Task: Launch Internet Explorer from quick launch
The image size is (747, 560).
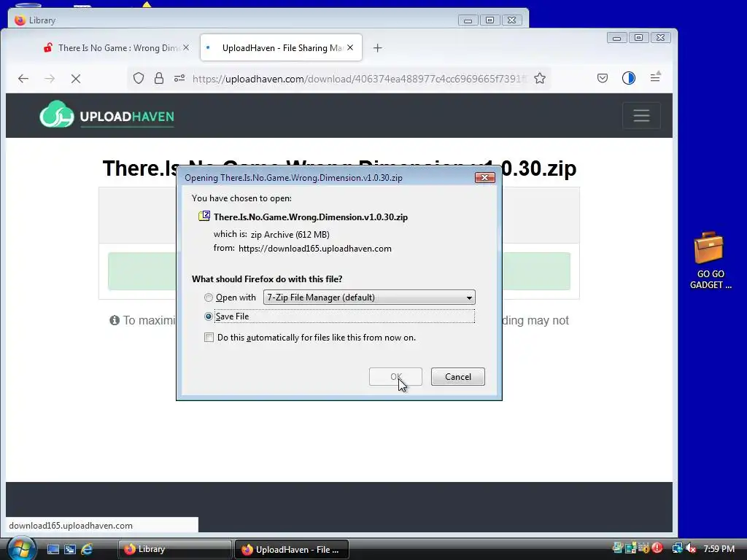Action: click(x=87, y=549)
